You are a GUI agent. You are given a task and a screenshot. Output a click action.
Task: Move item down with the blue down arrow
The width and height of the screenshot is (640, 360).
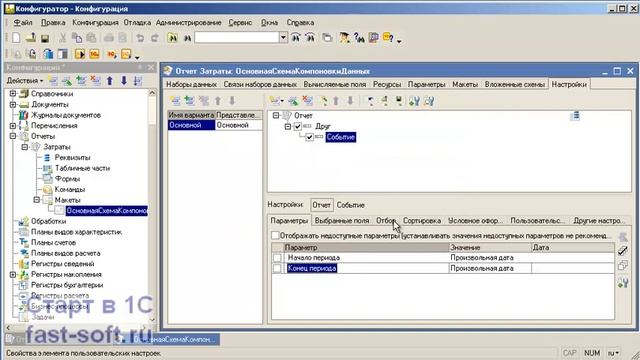[124, 81]
